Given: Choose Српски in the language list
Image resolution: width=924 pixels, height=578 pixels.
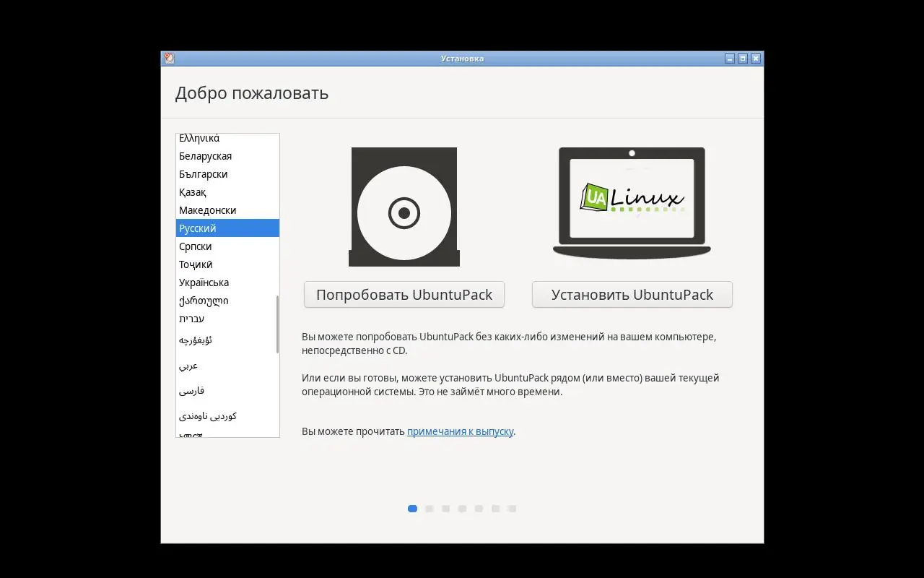Looking at the screenshot, I should pyautogui.click(x=227, y=246).
